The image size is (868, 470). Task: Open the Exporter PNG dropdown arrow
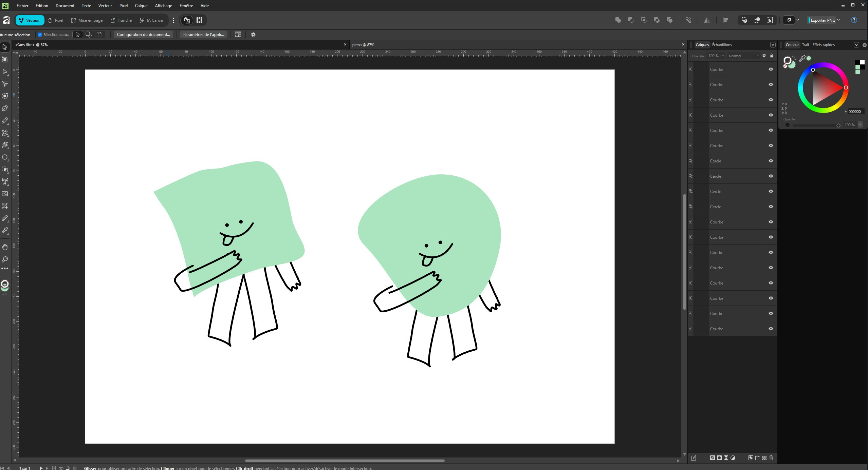point(838,20)
